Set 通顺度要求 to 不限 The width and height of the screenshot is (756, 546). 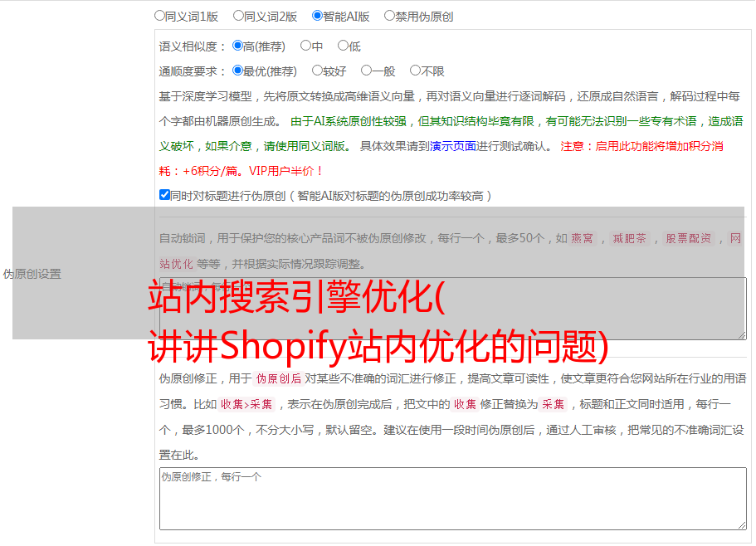pyautogui.click(x=415, y=71)
